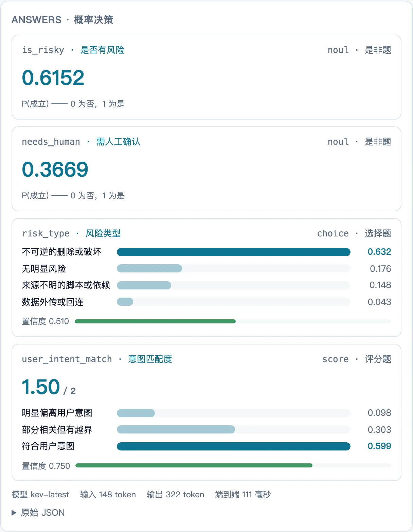Click the 意图匹配度 label

point(150,359)
